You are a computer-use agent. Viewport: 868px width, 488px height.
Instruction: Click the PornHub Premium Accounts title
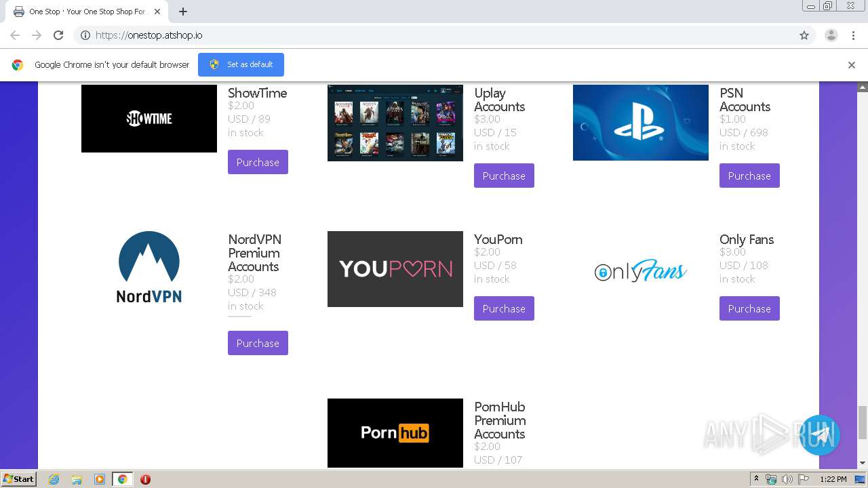pos(500,420)
